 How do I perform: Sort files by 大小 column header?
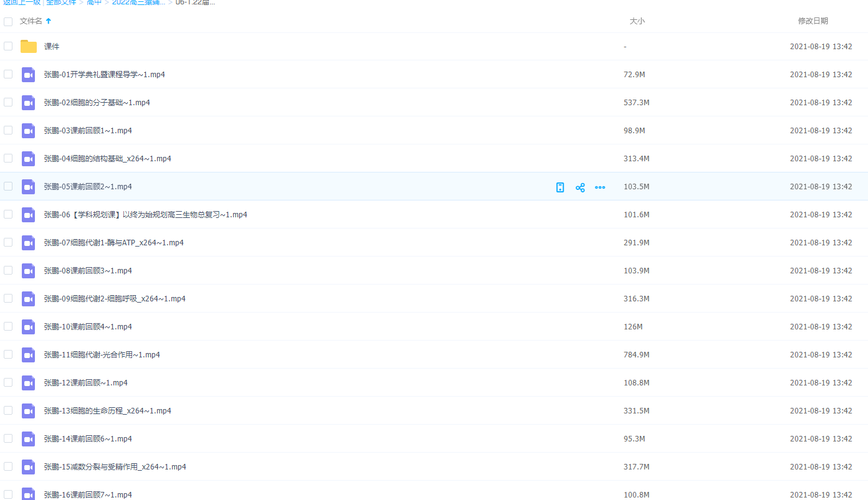tap(637, 21)
